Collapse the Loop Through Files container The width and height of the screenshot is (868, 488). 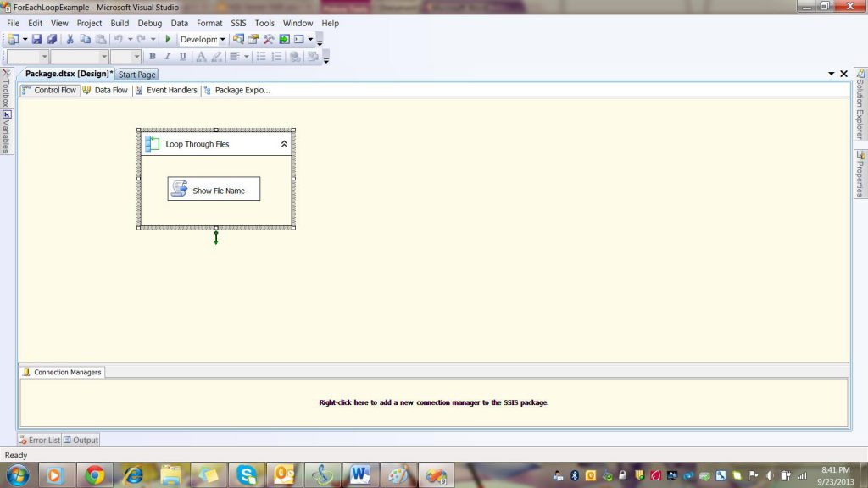(x=284, y=144)
